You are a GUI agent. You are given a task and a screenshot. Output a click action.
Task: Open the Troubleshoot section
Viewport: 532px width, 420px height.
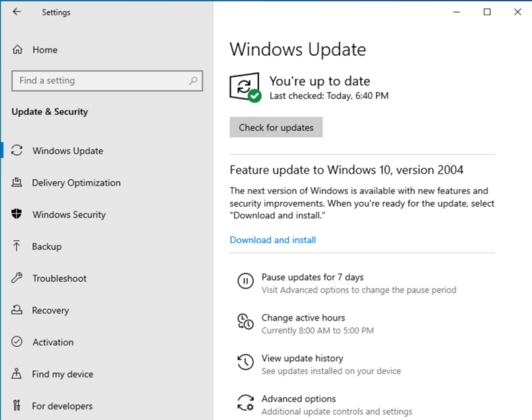[x=60, y=278]
